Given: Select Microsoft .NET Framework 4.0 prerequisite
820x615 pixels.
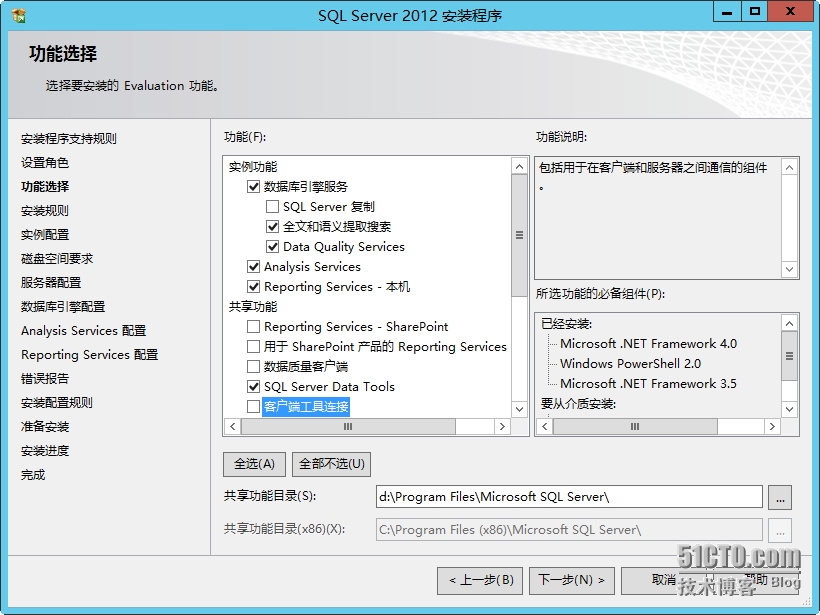Looking at the screenshot, I should click(x=648, y=344).
